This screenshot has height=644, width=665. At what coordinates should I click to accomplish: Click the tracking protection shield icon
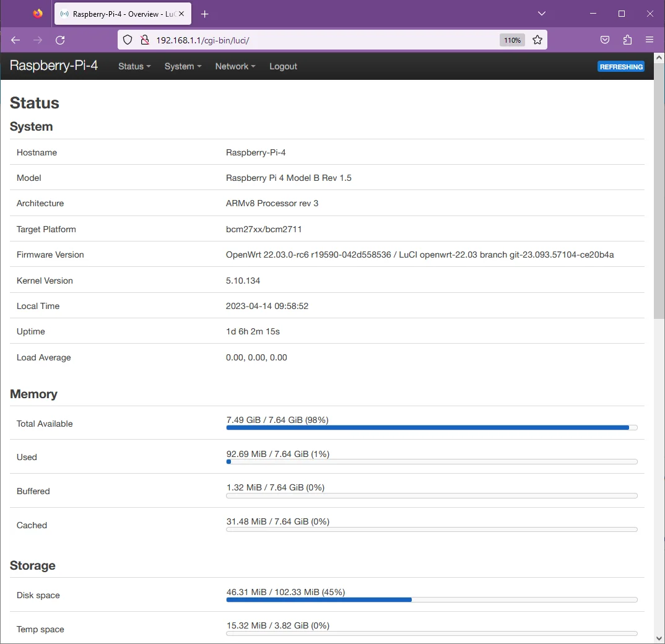128,40
